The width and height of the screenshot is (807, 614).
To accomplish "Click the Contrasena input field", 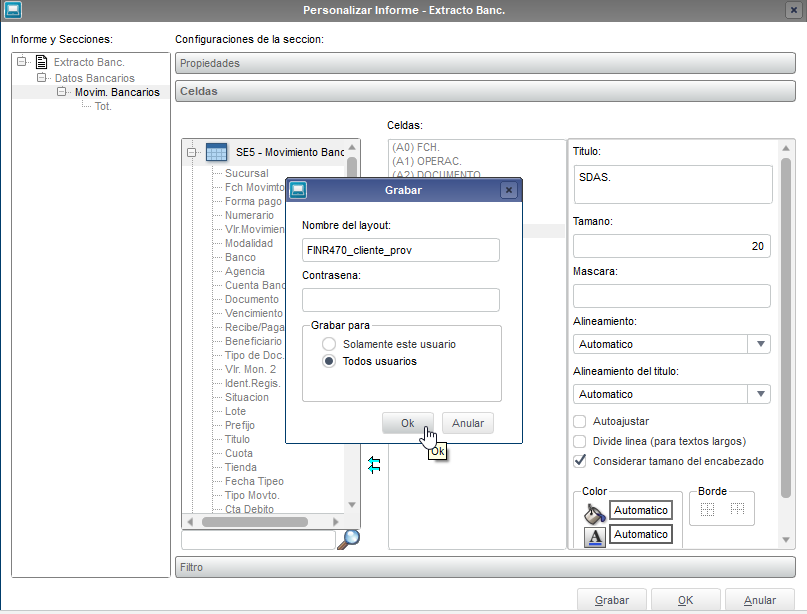I will tap(401, 300).
